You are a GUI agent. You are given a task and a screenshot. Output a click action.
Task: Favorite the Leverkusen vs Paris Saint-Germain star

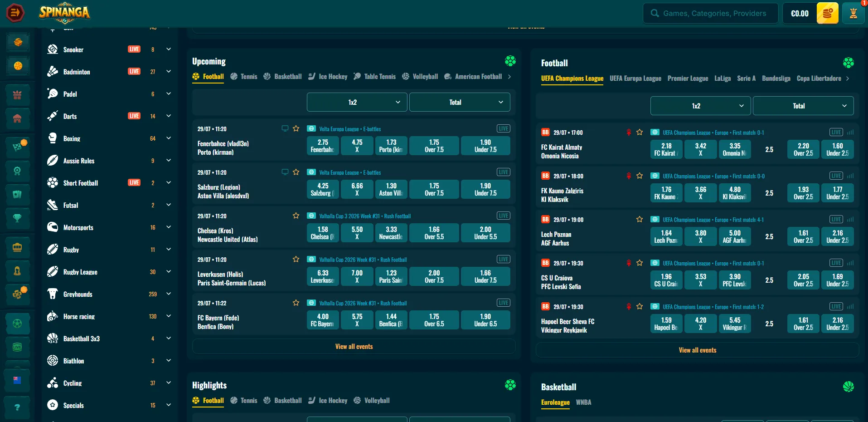click(296, 259)
